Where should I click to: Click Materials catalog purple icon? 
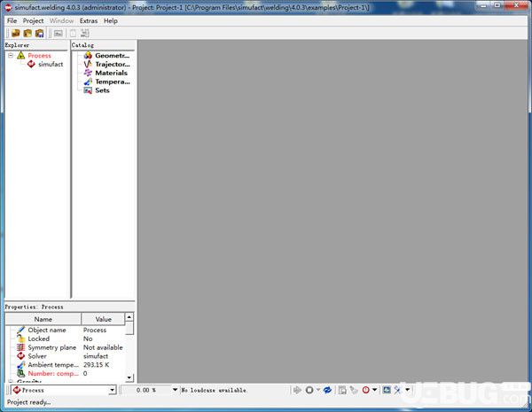(88, 73)
